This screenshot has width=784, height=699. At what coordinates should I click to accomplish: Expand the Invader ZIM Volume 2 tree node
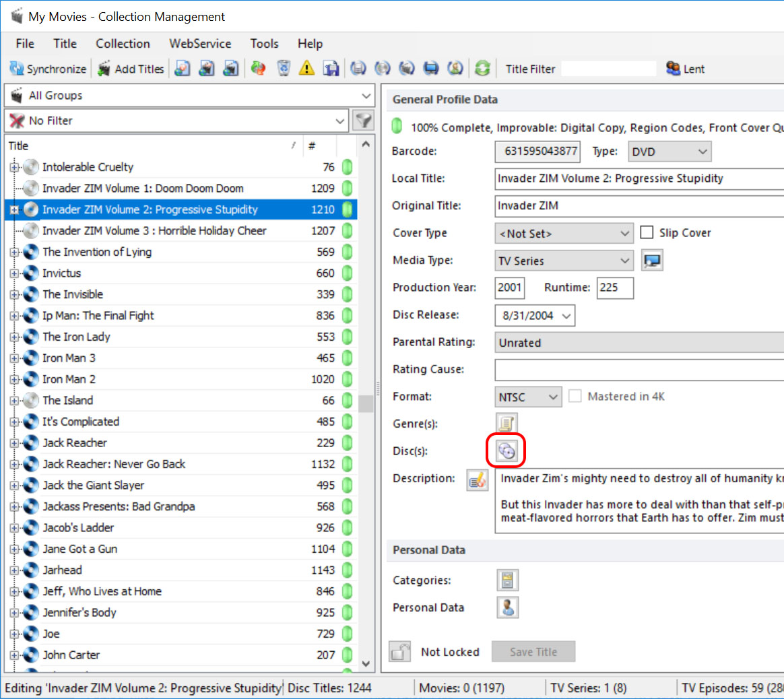[x=15, y=209]
